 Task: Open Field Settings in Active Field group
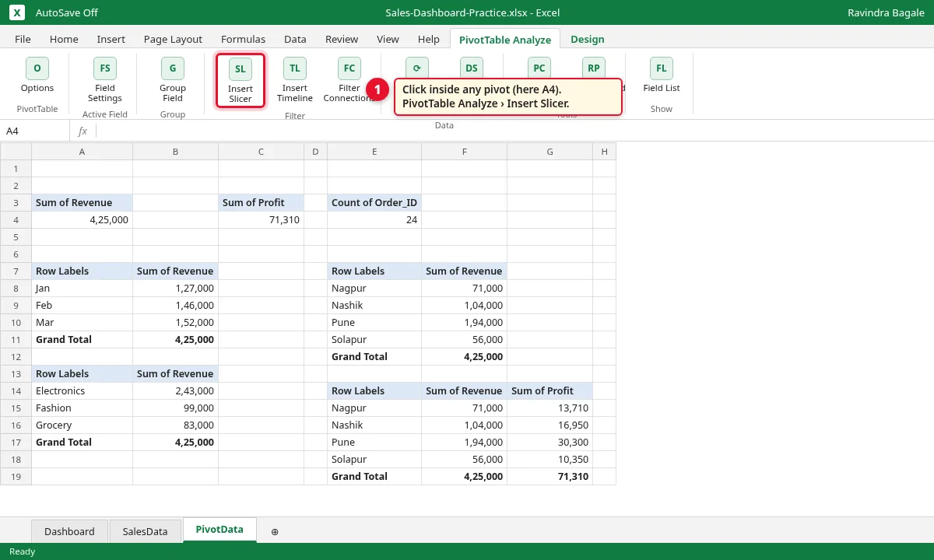point(105,81)
